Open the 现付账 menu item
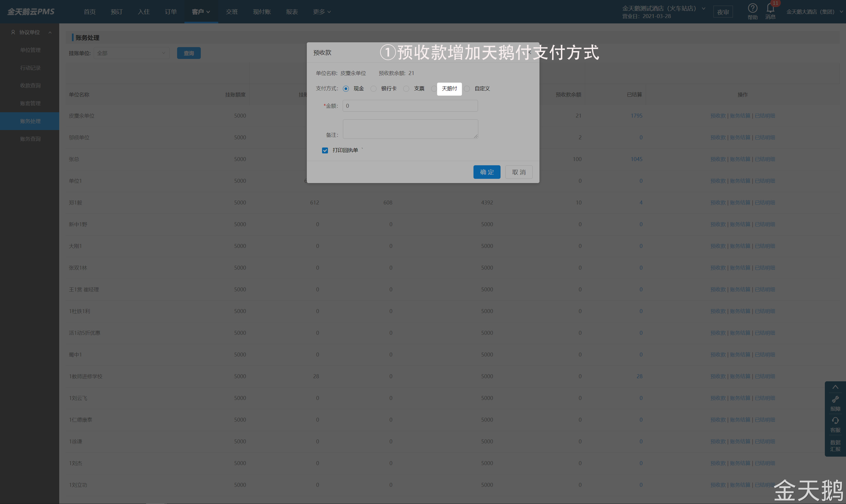Image resolution: width=846 pixels, height=504 pixels. pos(262,12)
